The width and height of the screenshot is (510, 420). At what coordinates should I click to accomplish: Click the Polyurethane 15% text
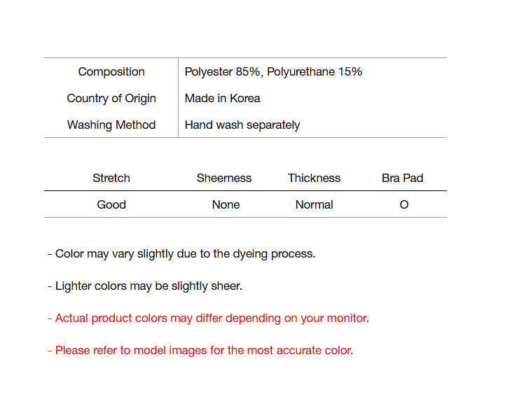[x=315, y=71]
